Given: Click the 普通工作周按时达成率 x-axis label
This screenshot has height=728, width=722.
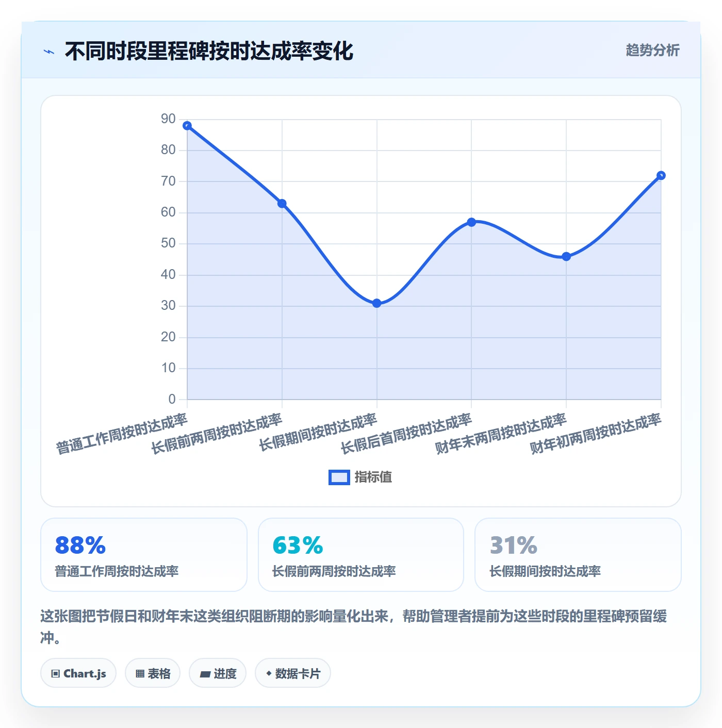Looking at the screenshot, I should point(122,434).
